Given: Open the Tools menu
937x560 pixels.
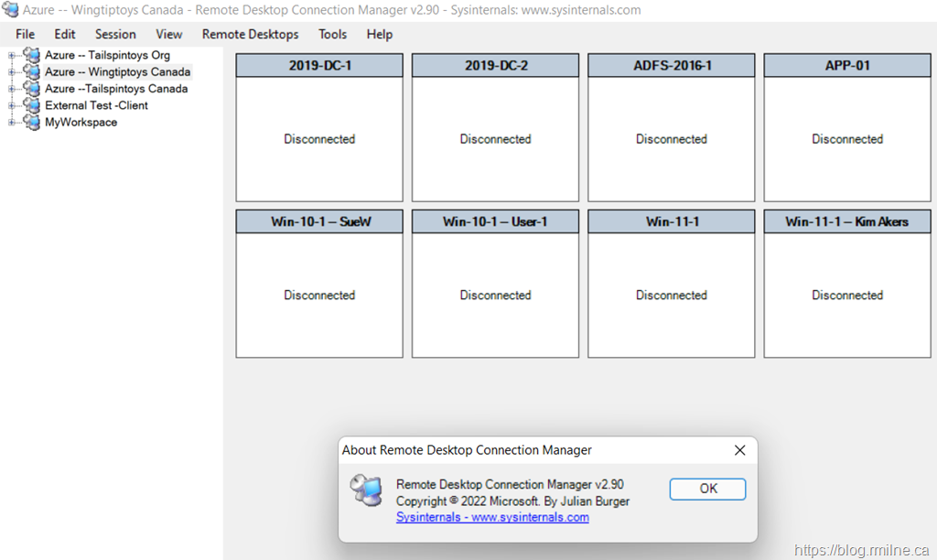Looking at the screenshot, I should pos(332,34).
